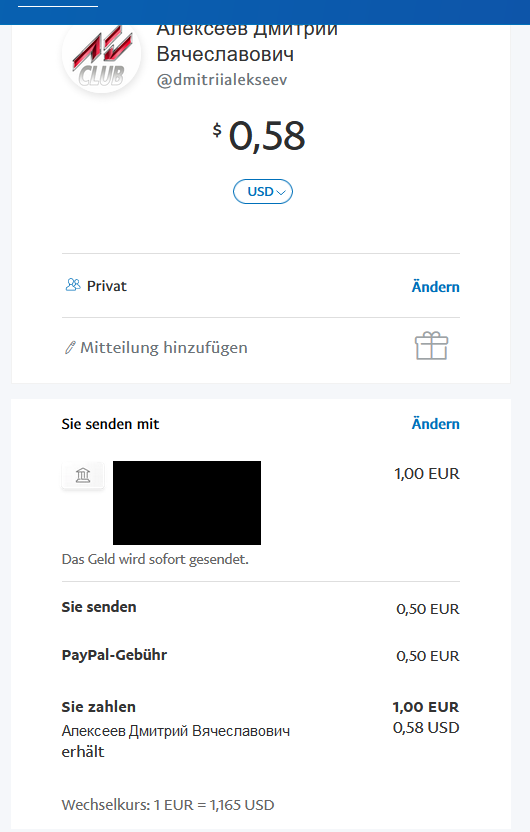Click the pencil icon beside Mitteilung hinzufügen
The width and height of the screenshot is (530, 832).
point(69,348)
